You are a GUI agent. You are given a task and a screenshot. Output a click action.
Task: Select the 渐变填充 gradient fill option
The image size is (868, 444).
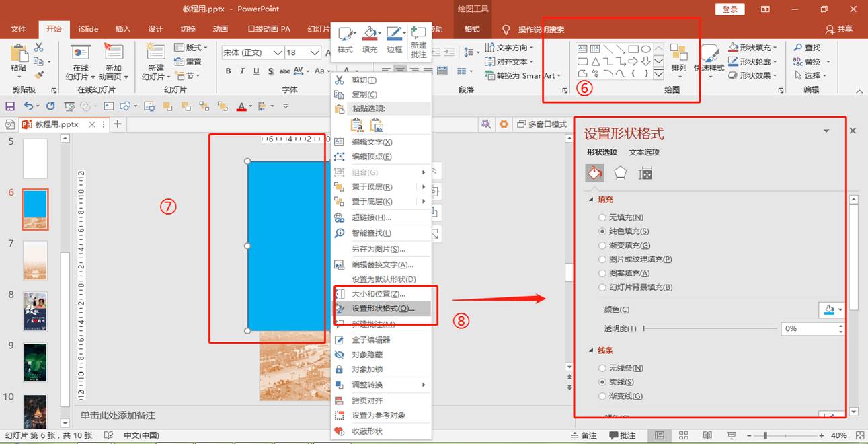[x=602, y=246]
